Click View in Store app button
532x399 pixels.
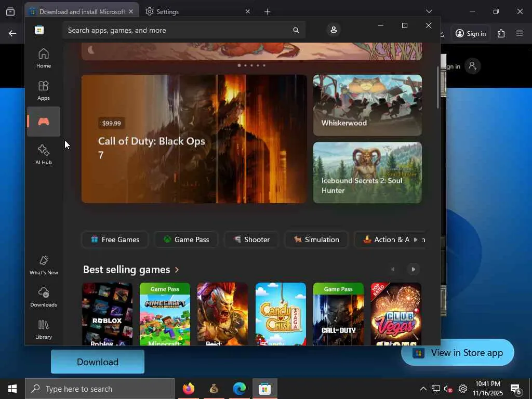click(x=458, y=353)
